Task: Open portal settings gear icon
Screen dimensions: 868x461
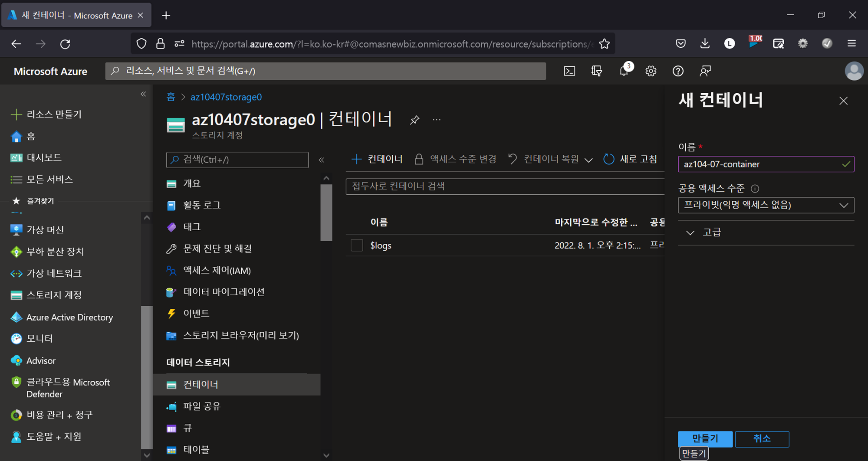Action: coord(651,71)
